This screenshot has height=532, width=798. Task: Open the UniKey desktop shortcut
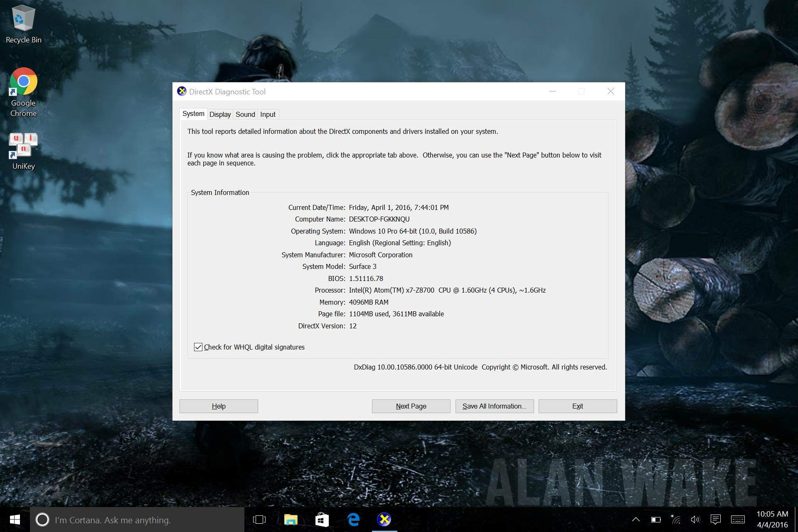23,151
